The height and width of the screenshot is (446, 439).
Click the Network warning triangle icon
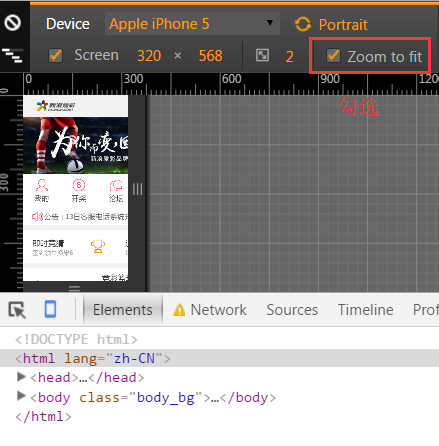pos(179,310)
